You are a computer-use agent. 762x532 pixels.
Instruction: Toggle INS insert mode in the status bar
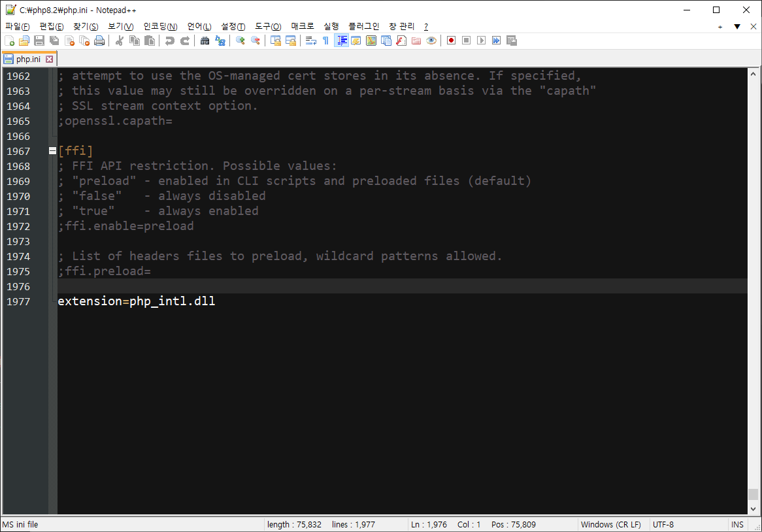tap(737, 525)
